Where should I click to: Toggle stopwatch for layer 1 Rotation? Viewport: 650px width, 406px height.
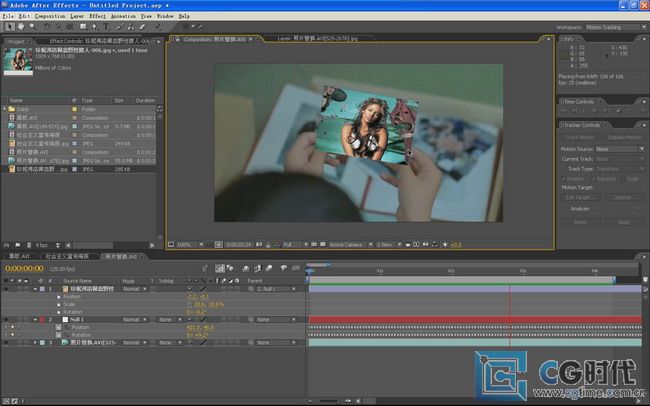(58, 312)
